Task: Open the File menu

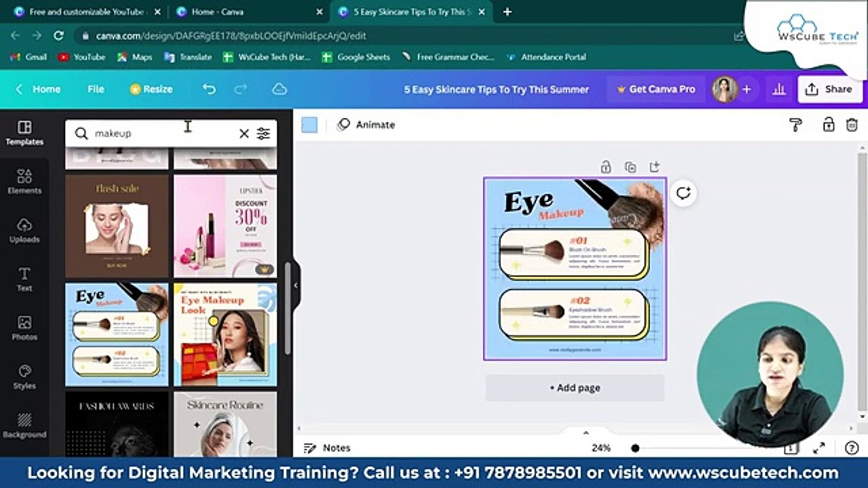Action: coord(95,89)
